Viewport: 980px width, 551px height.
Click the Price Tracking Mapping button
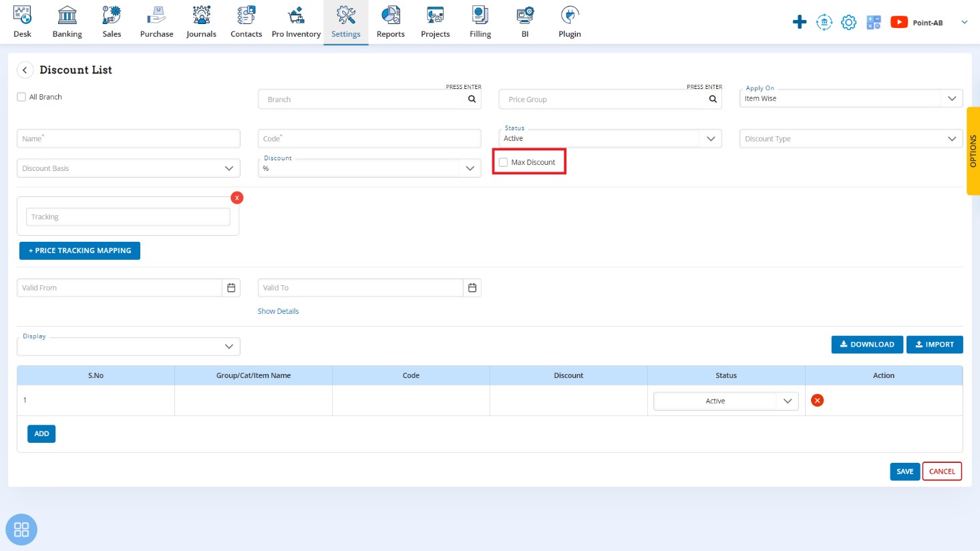click(x=79, y=250)
